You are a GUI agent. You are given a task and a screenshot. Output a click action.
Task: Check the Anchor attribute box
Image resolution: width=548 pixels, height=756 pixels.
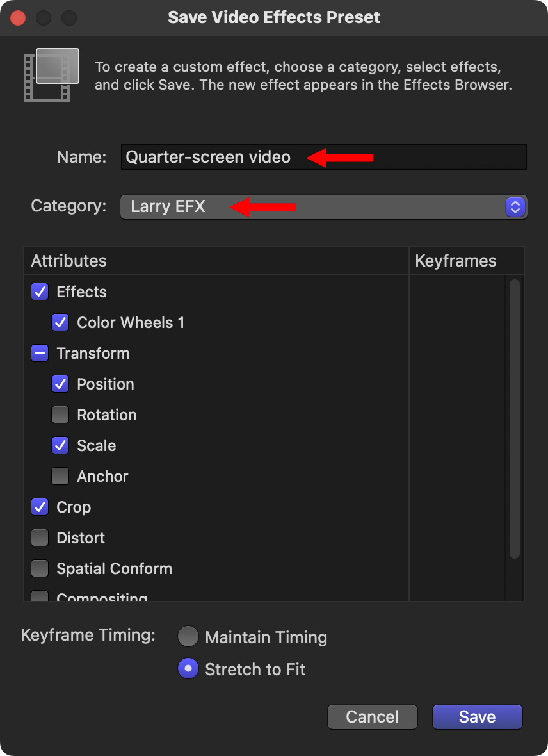tap(60, 477)
